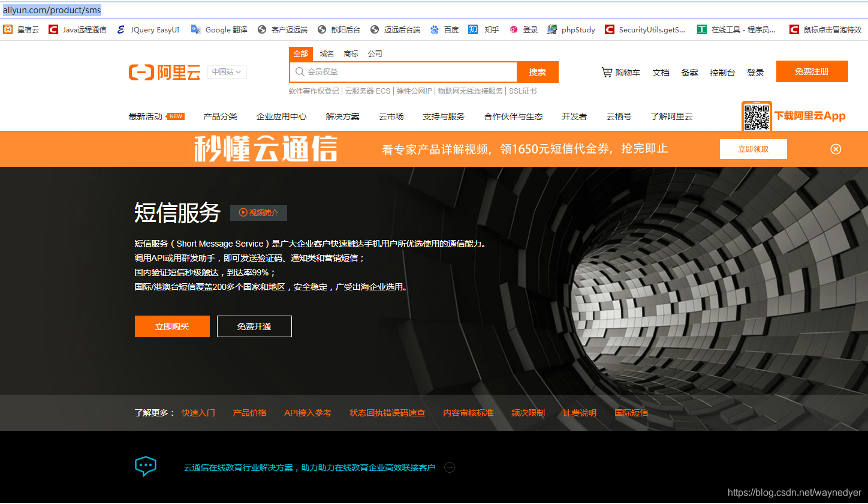868x504 pixels.
Task: Open the 知乎 bookmark
Action: [x=483, y=29]
